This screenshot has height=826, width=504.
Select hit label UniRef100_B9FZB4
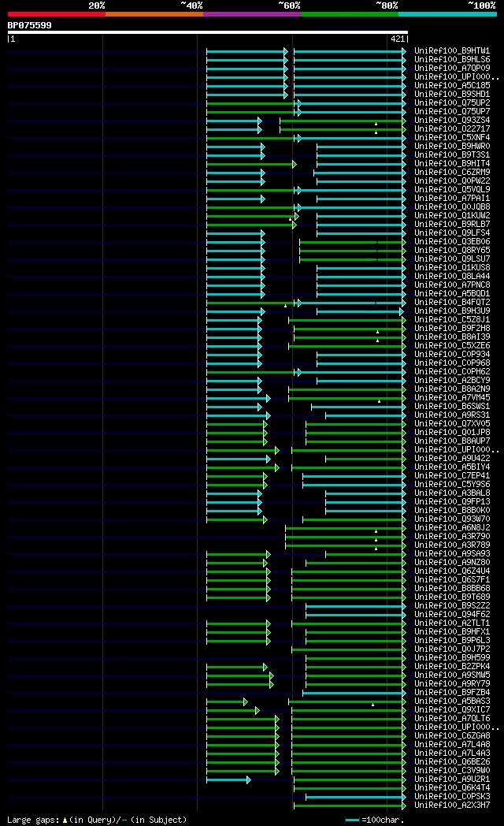[452, 692]
